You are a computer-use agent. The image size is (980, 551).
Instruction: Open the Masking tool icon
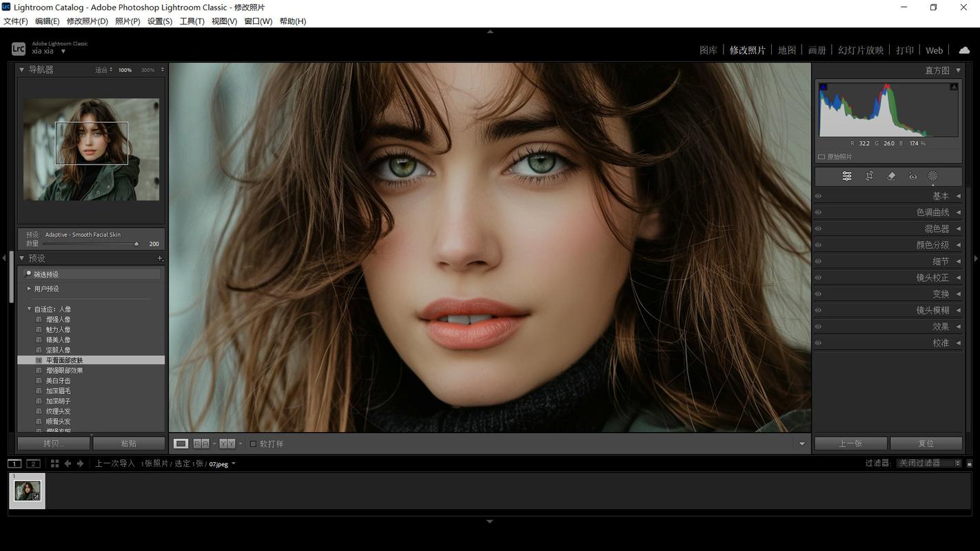tap(933, 176)
